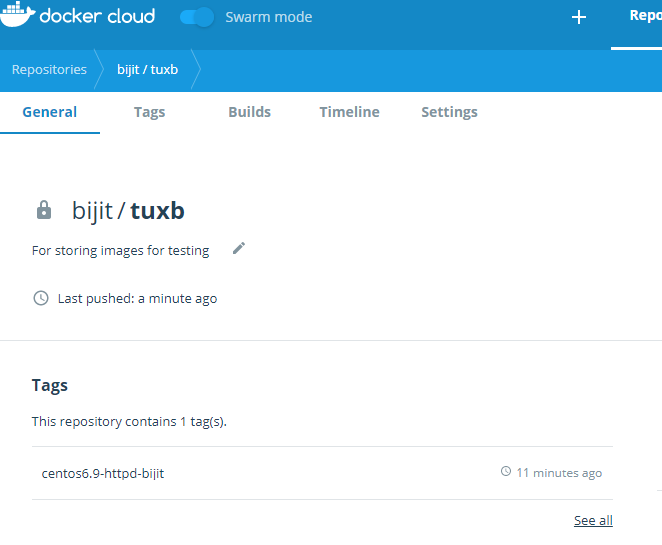The width and height of the screenshot is (662, 545).
Task: Switch to the General tab
Action: (x=49, y=112)
